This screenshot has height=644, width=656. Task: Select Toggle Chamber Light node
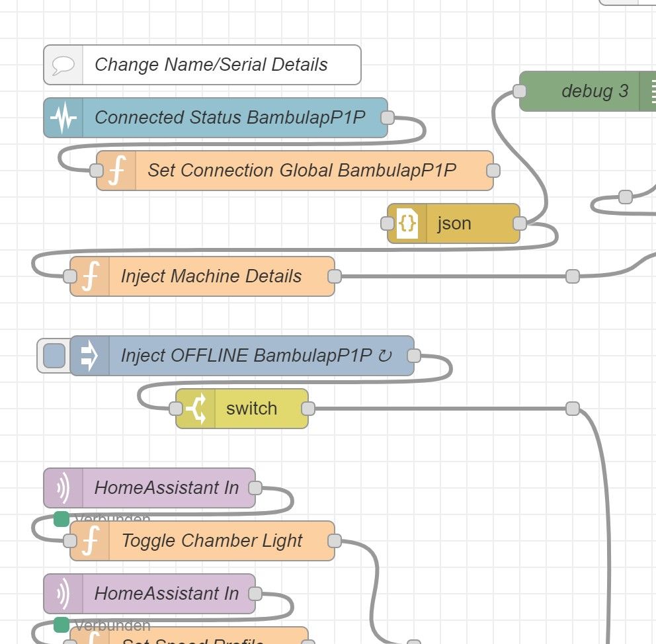(x=202, y=541)
